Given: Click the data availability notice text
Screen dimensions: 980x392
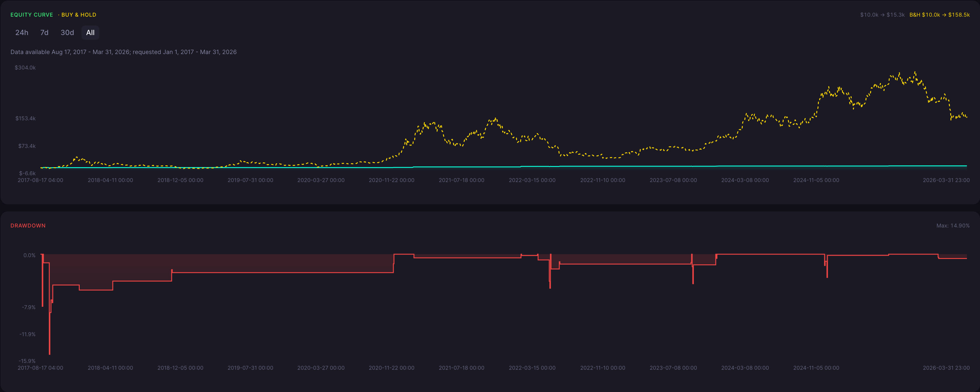Looking at the screenshot, I should point(124,52).
